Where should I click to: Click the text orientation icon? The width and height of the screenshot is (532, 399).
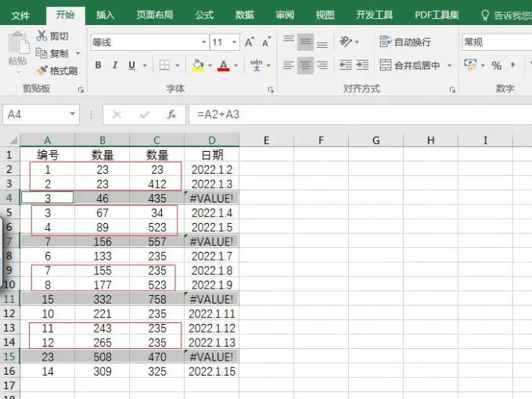coord(346,41)
